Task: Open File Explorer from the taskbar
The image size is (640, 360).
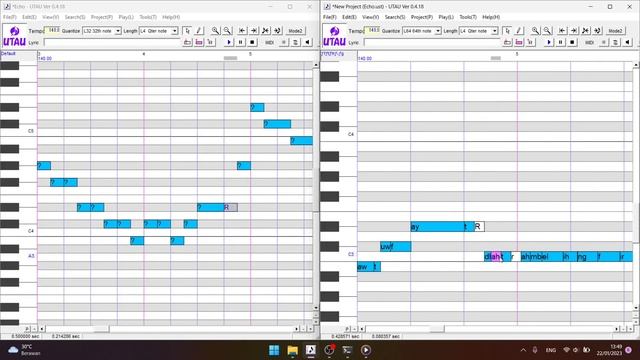Action: pos(293,350)
